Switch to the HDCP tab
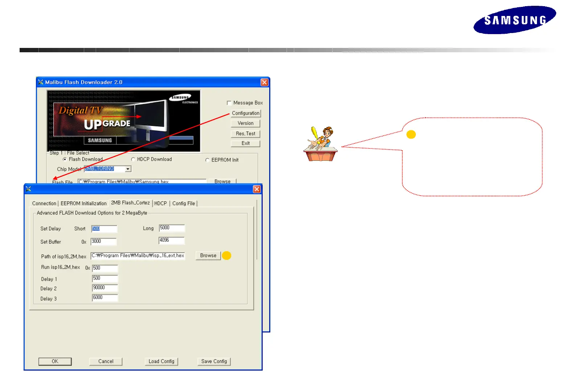 (x=160, y=204)
